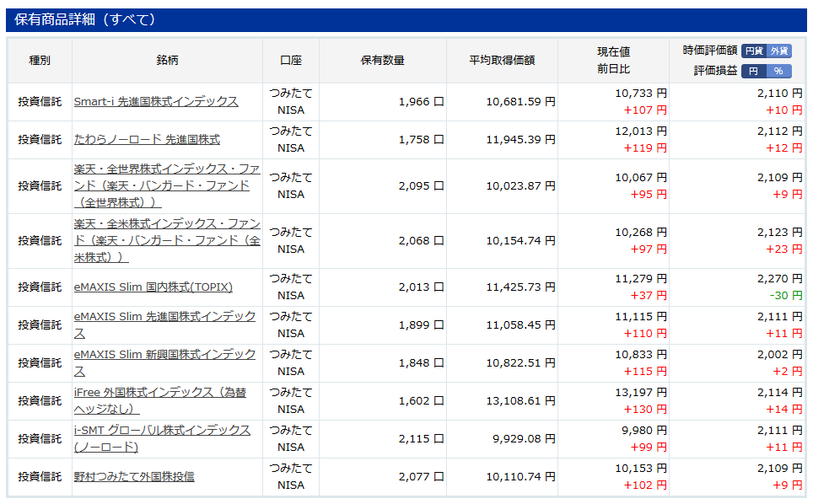The image size is (813, 504).
Task: Select average cost 11,425.73 円
Action: click(x=520, y=287)
